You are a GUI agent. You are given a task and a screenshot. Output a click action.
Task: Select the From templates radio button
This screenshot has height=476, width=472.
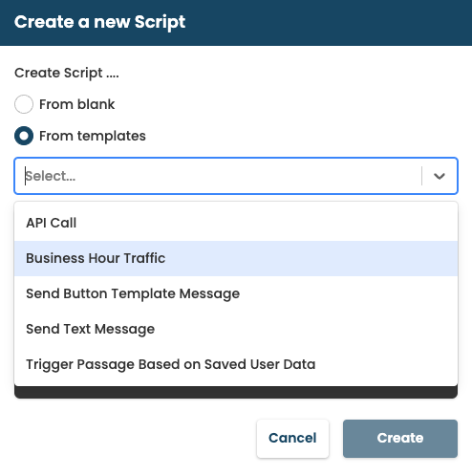point(24,136)
